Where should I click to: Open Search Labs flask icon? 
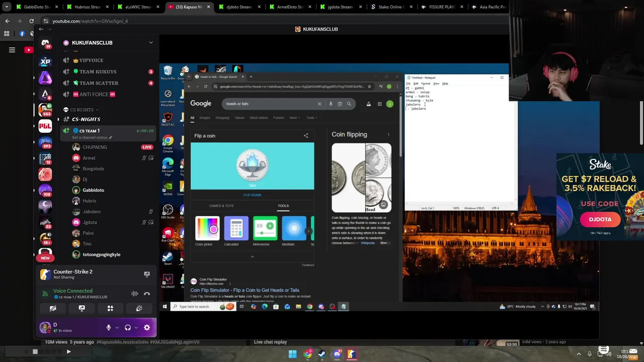368,104
